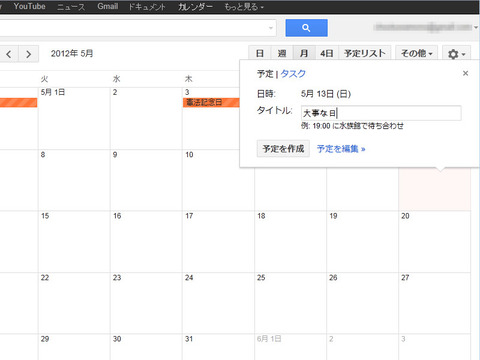
Task: Select day 17 in the calendar
Action: click(x=218, y=242)
